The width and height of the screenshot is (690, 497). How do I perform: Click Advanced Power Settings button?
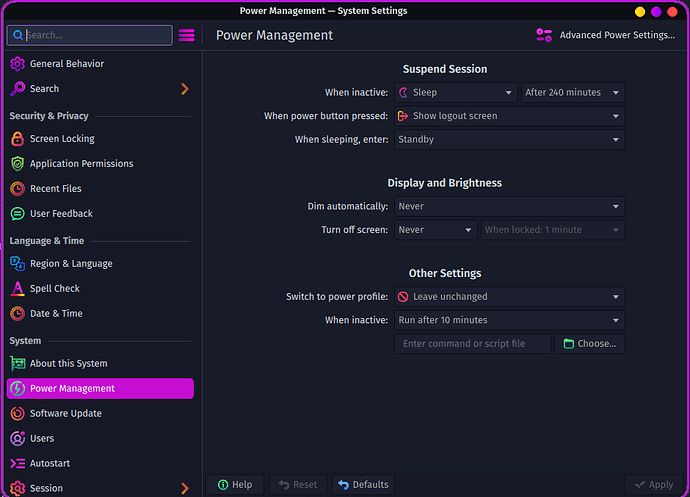click(605, 35)
